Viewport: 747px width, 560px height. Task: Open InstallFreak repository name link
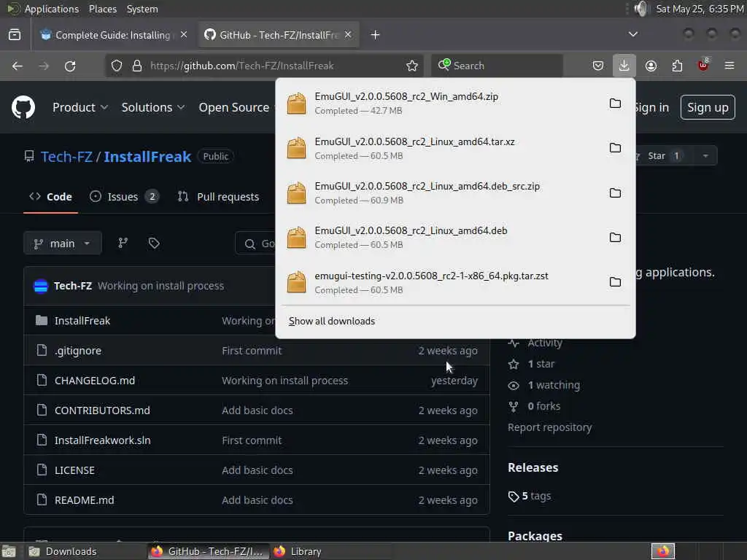[x=147, y=157]
